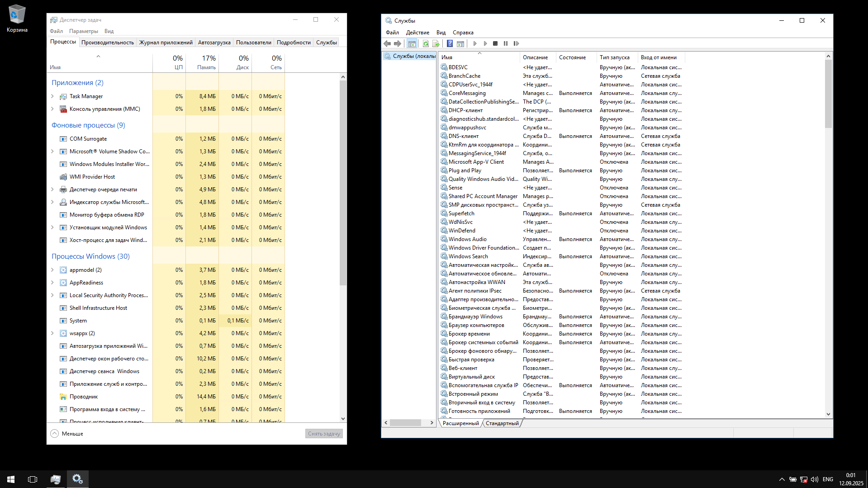
Task: Switch to the Расширенный view tab
Action: point(460,423)
